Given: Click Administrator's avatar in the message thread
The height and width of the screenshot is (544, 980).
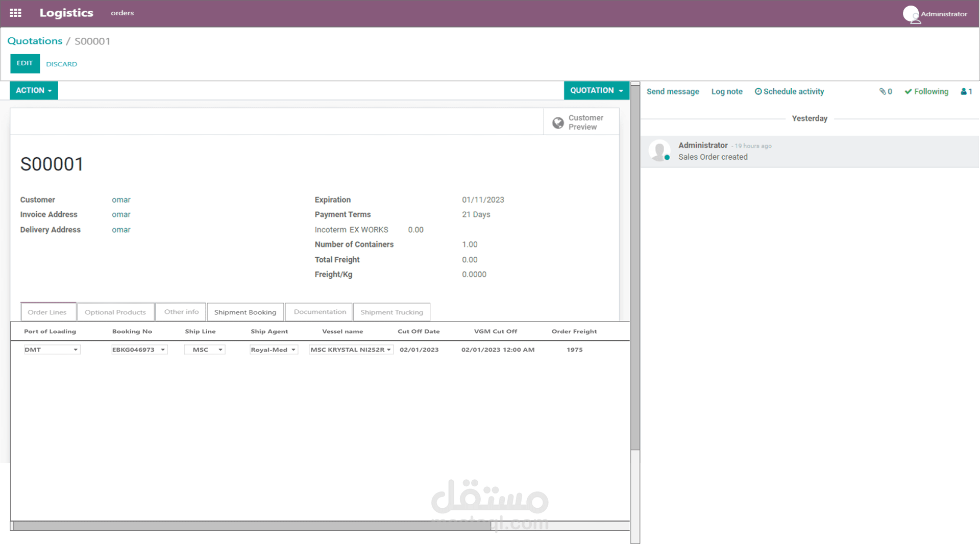Looking at the screenshot, I should pyautogui.click(x=659, y=150).
